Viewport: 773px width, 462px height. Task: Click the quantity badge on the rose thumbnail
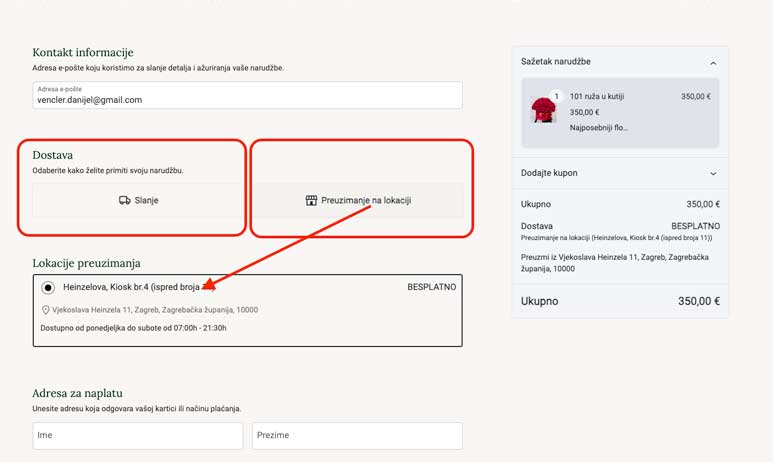pos(556,97)
